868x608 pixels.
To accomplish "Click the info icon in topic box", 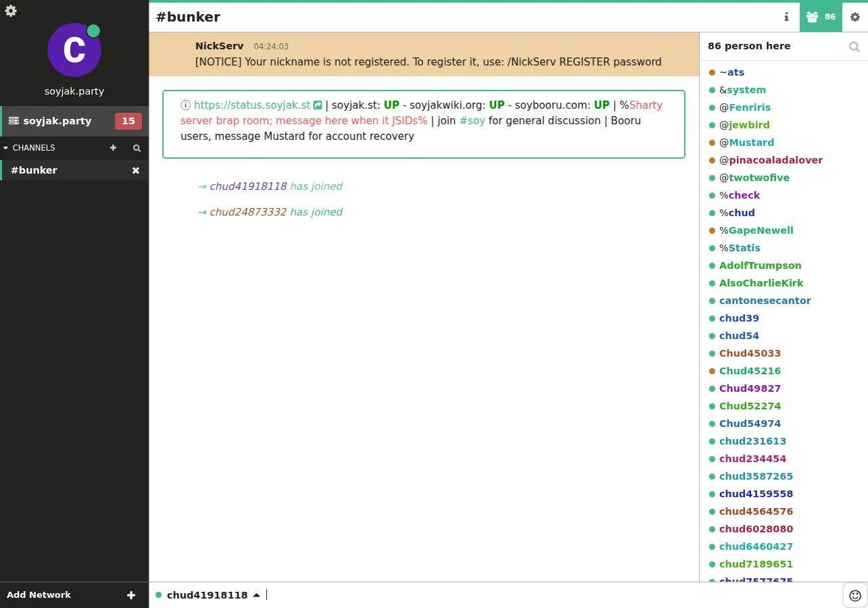I will [x=185, y=105].
